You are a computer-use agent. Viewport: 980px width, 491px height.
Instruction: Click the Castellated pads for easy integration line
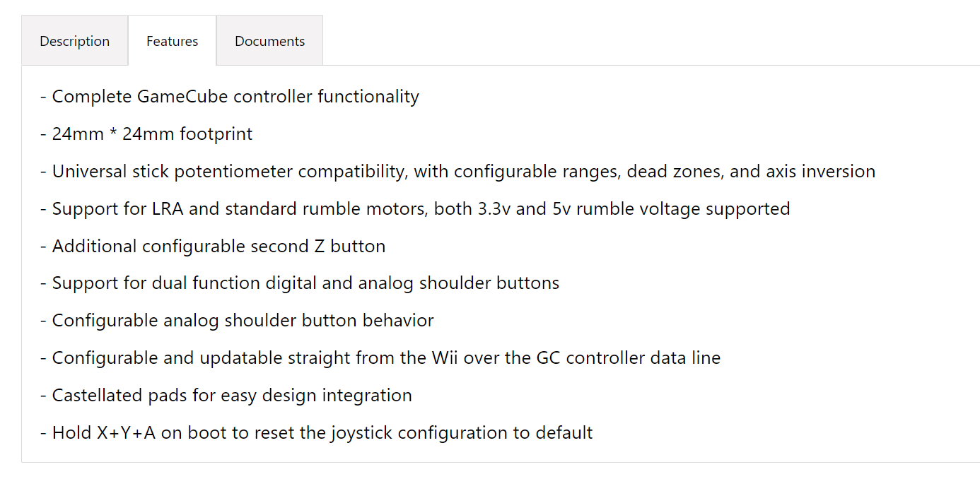tap(226, 396)
